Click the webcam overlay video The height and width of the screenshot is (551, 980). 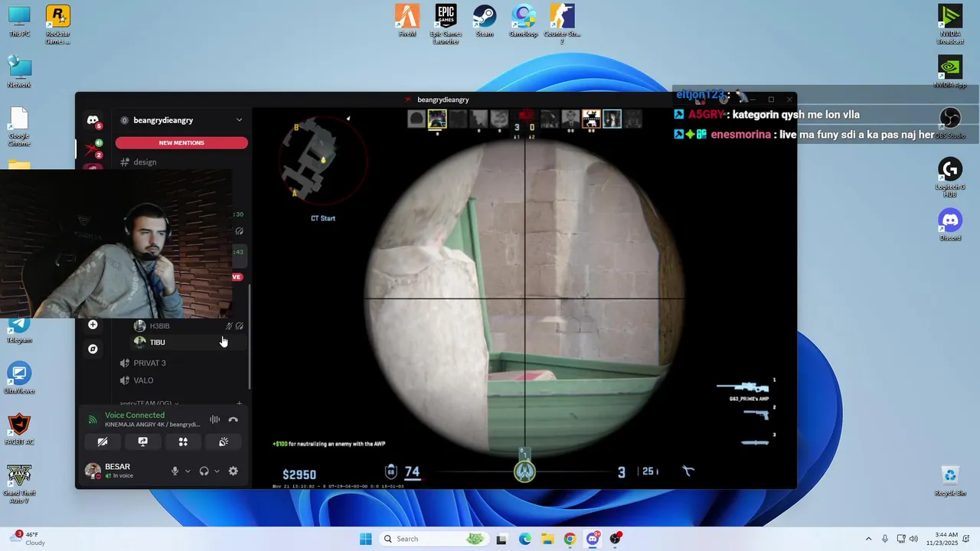click(x=116, y=243)
